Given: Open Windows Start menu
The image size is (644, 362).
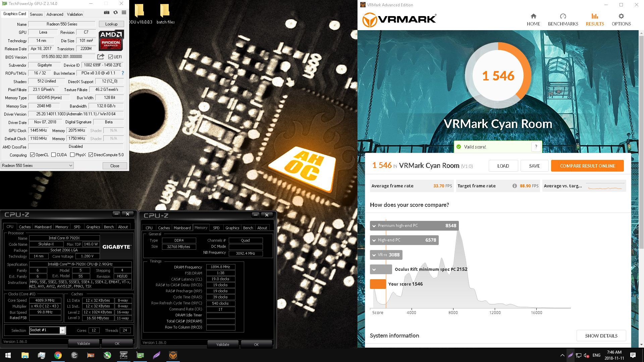Looking at the screenshot, I should 8,355.
